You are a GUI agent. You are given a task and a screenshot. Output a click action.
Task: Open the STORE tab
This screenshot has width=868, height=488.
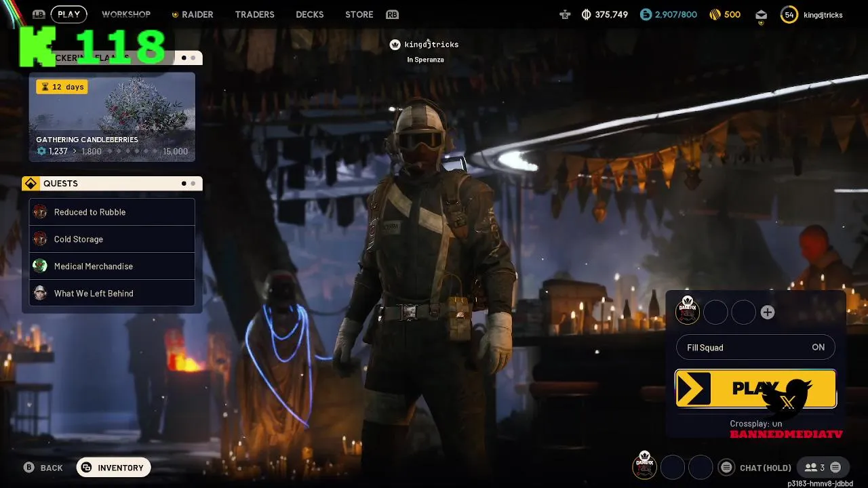coord(359,14)
